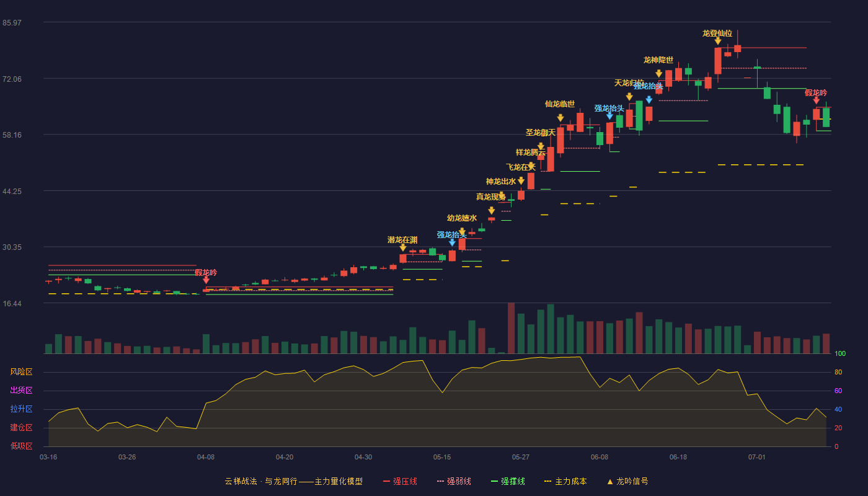This screenshot has height=496, width=868.
Task: Click the tall red candlestick under 龙登仙位
Action: coord(717,61)
